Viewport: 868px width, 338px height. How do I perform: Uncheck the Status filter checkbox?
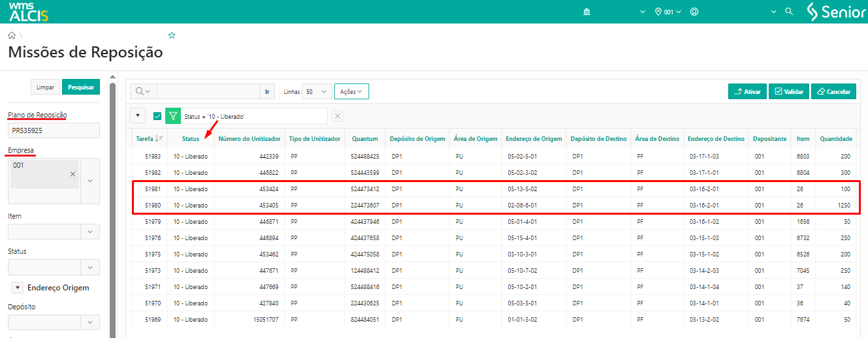[157, 116]
